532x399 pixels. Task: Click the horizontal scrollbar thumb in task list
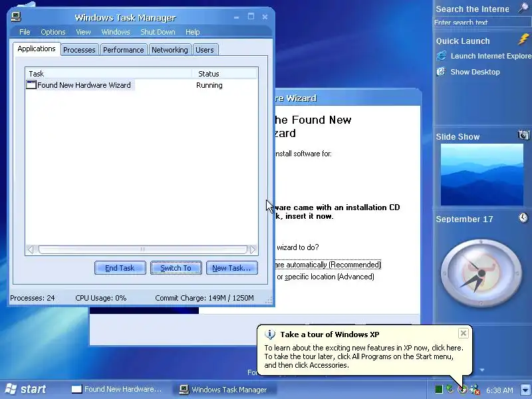pos(142,250)
